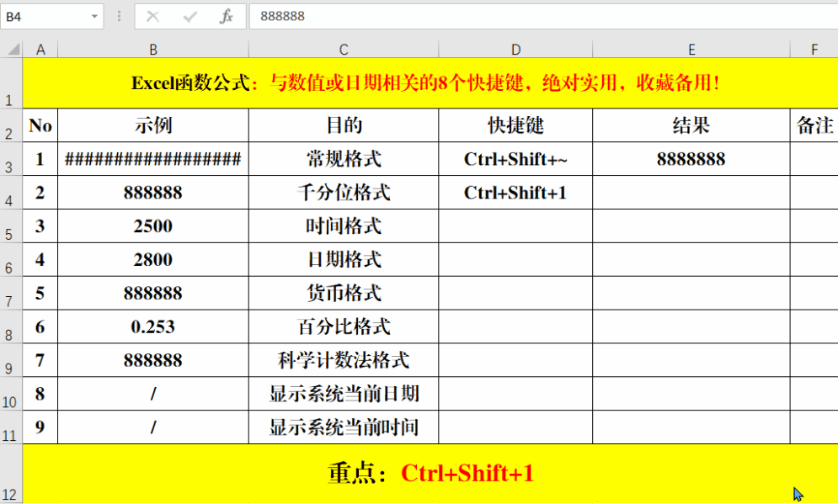Click the empty result cell E4
838x504 pixels.
[691, 193]
